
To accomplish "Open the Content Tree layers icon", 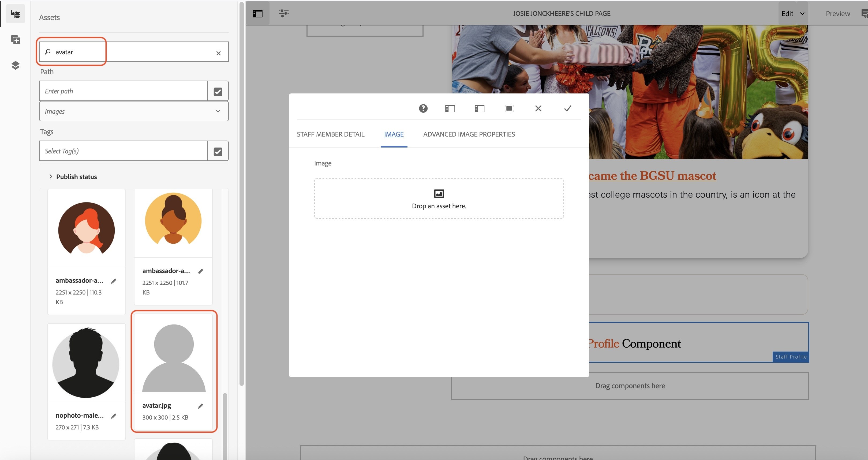I will click(16, 65).
